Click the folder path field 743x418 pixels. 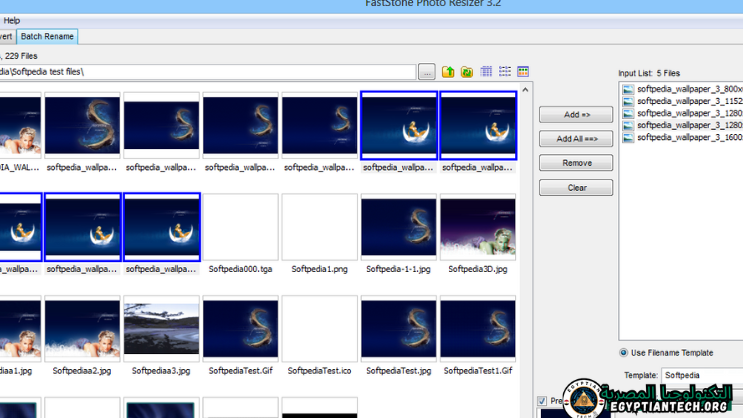[x=210, y=72]
